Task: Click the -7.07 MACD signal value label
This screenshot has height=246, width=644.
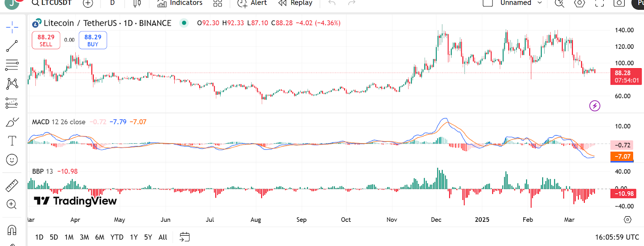Action: point(622,156)
